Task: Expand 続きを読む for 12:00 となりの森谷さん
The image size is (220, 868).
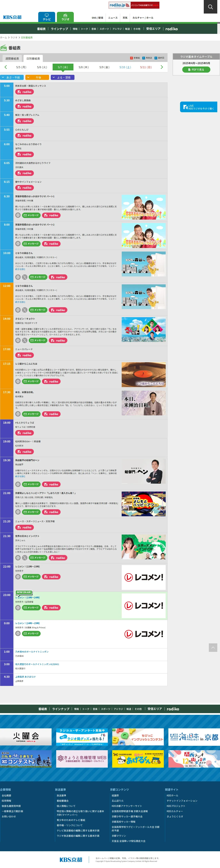Action: click(x=20, y=302)
